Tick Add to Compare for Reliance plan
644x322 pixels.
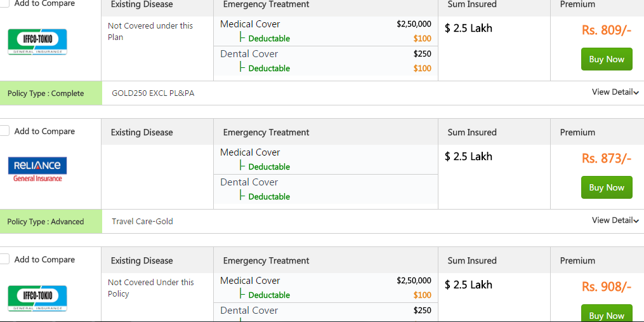click(4, 131)
